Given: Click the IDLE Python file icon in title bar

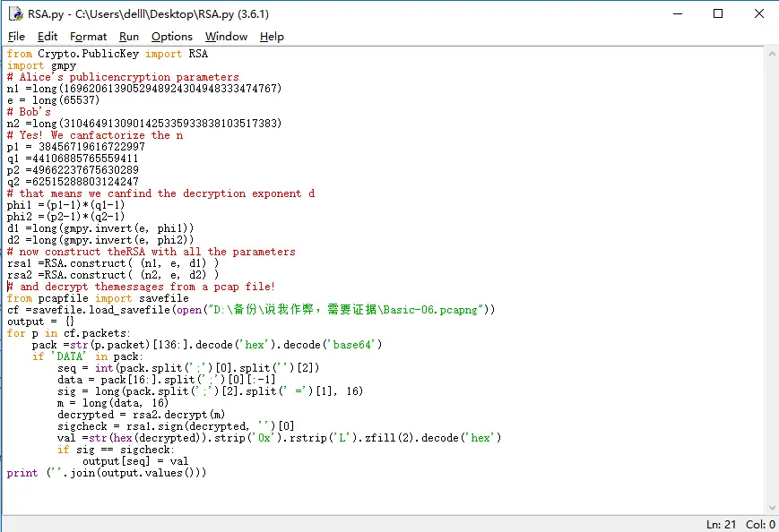Looking at the screenshot, I should click(x=16, y=14).
